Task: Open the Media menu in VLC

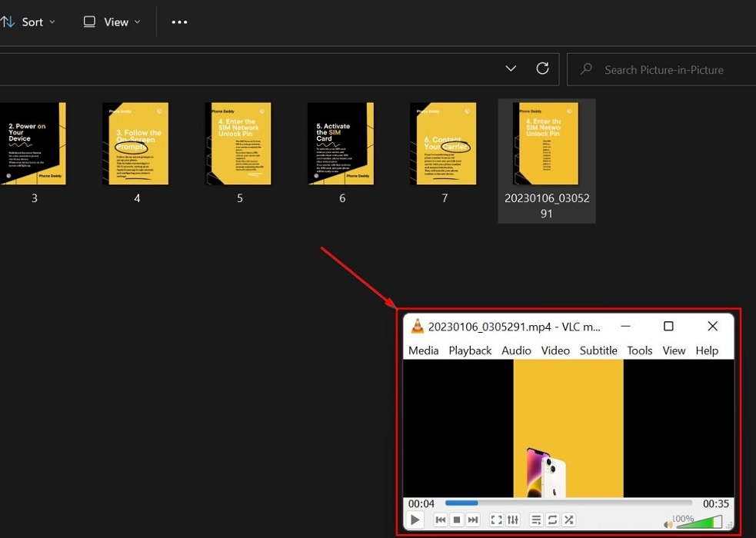Action: (x=423, y=350)
